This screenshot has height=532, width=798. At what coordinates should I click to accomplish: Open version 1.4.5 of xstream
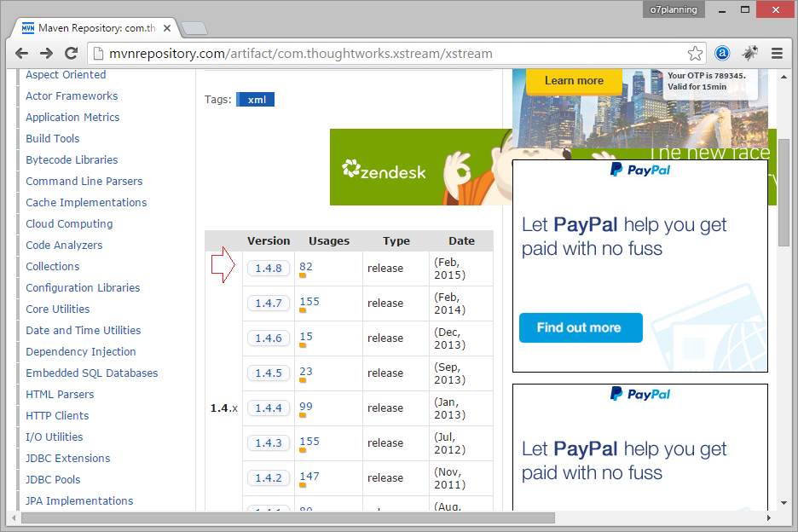point(269,373)
